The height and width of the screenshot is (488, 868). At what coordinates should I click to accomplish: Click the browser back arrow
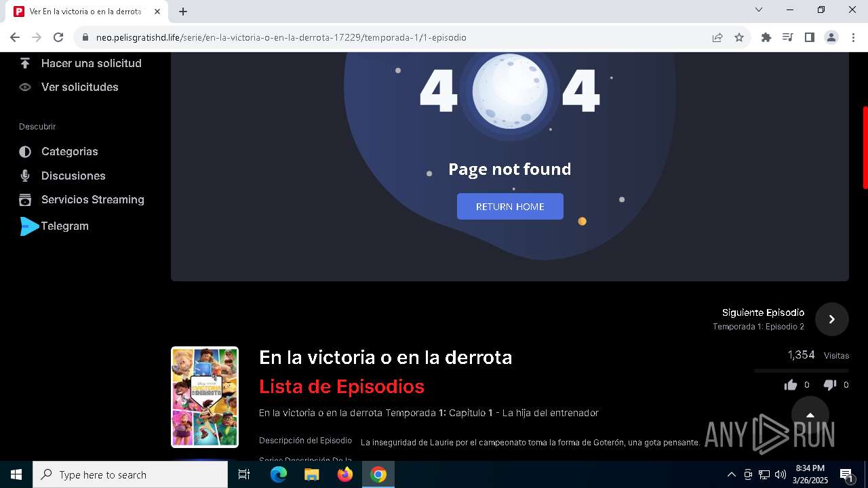(x=15, y=37)
